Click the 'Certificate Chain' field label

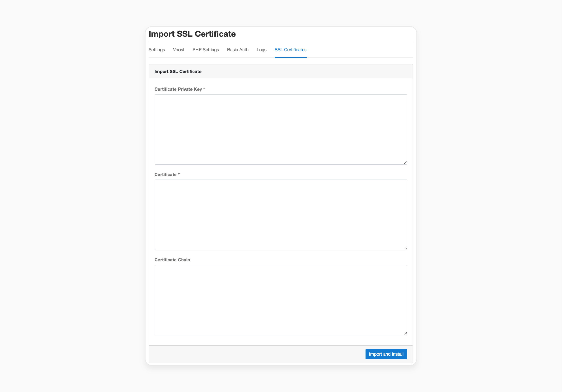tap(172, 260)
